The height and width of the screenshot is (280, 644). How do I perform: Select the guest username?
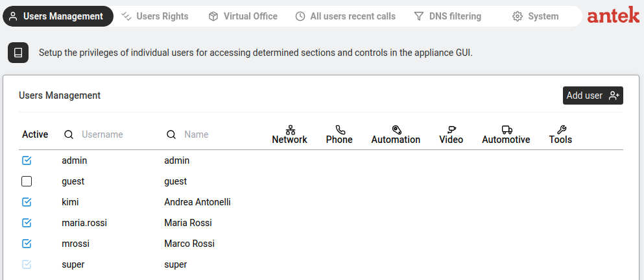[73, 181]
